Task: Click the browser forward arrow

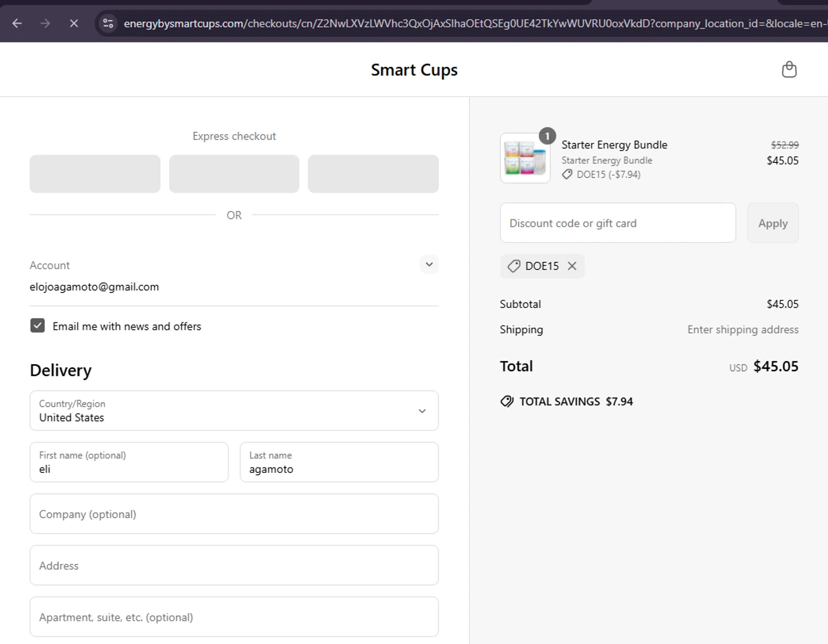Action: click(45, 23)
